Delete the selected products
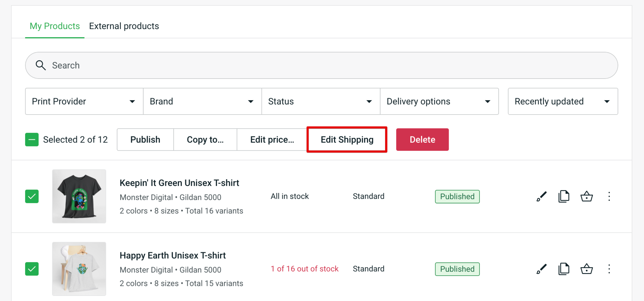 (422, 139)
